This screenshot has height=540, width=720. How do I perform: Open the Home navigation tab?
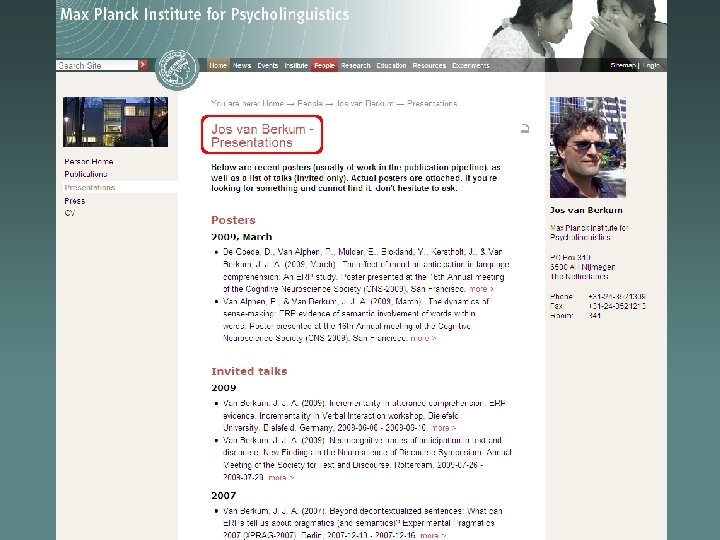point(218,65)
